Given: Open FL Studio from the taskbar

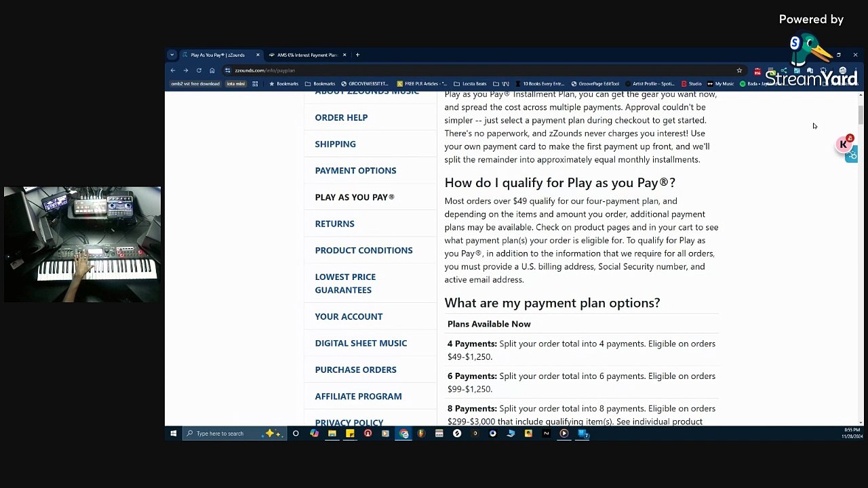Looking at the screenshot, I should tap(421, 434).
